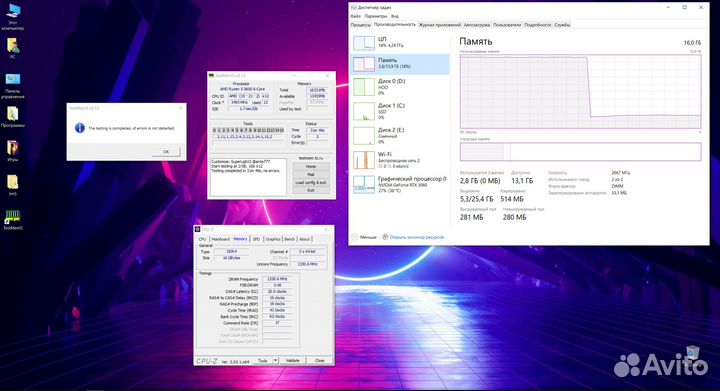Open the Открыть монитор ресурсов link
Viewport: 720px width, 391px height.
[416, 237]
